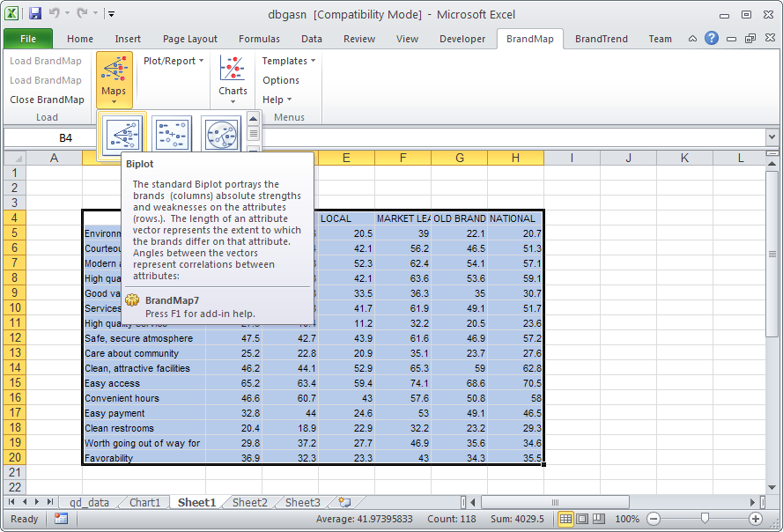
Task: Click the Name Box showing B4
Action: [65, 138]
